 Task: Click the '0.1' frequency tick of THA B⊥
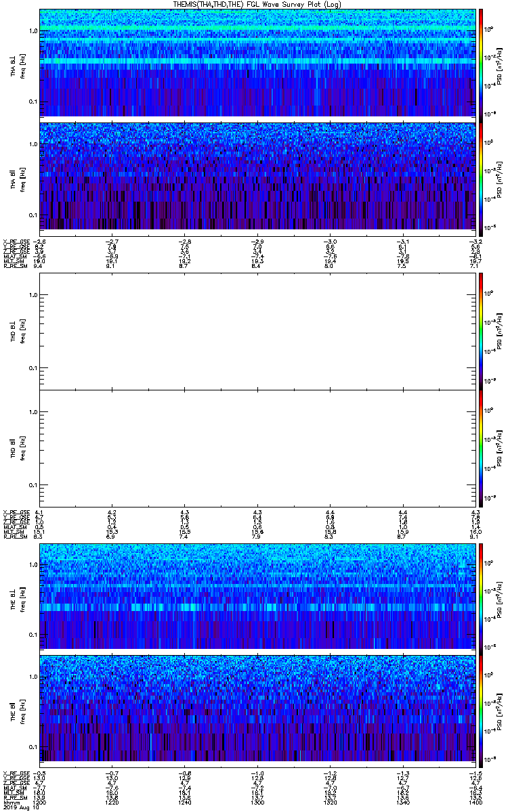click(x=33, y=101)
